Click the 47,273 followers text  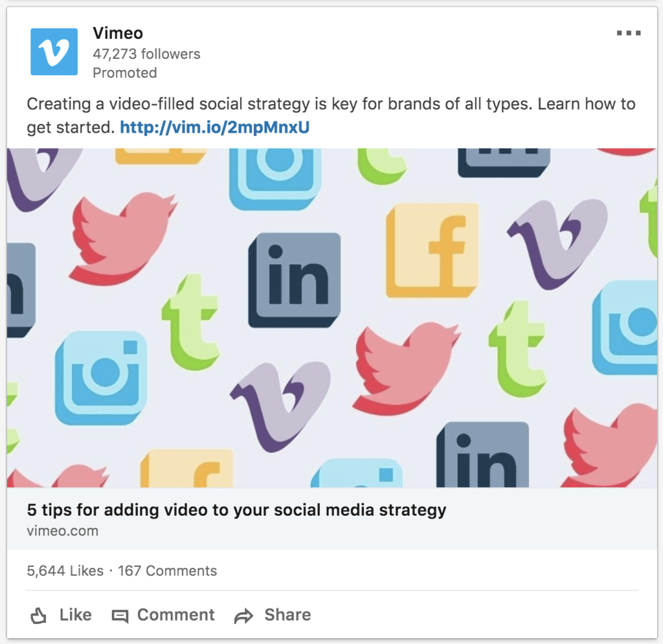click(x=146, y=54)
